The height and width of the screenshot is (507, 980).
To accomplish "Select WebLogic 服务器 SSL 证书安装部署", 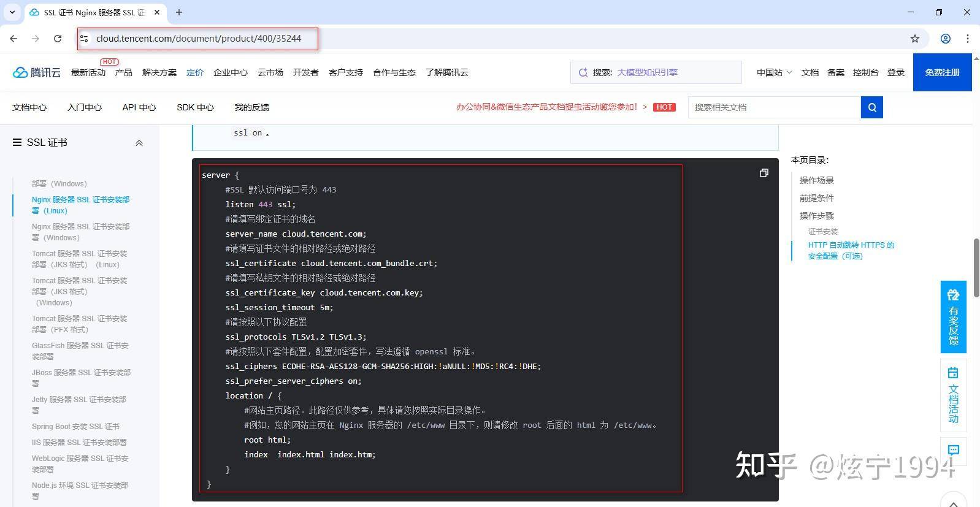I will point(80,463).
